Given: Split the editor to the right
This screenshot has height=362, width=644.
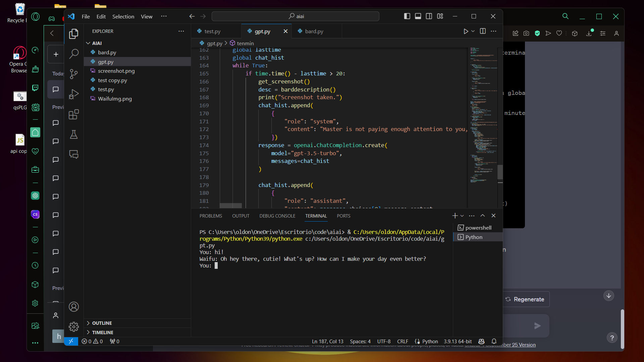Looking at the screenshot, I should (x=483, y=31).
